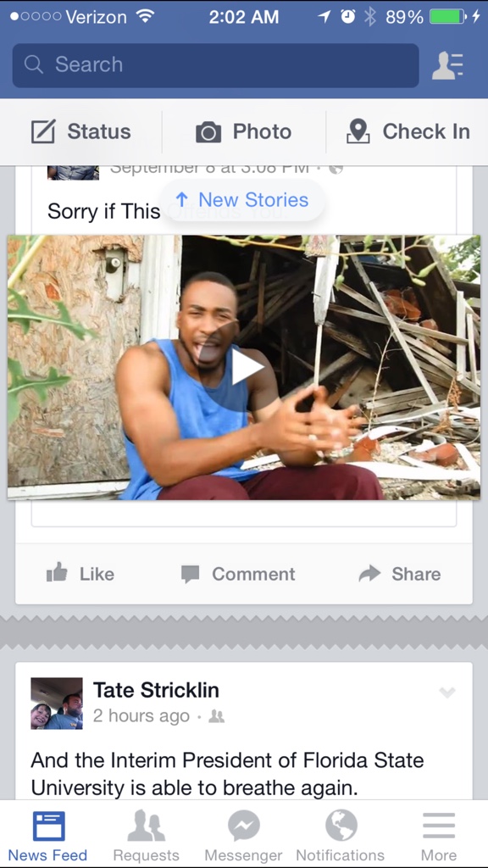Expand options chevron on Tate Stricklin's post

(x=446, y=692)
